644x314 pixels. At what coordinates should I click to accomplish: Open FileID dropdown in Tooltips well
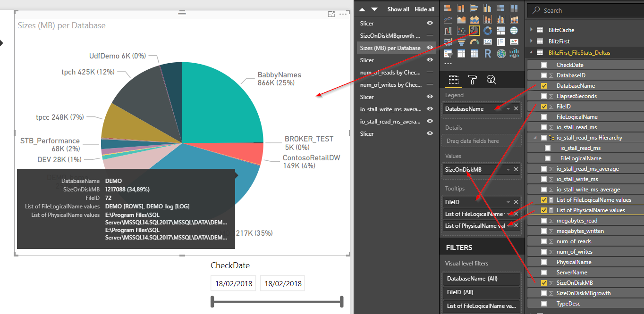[508, 202]
